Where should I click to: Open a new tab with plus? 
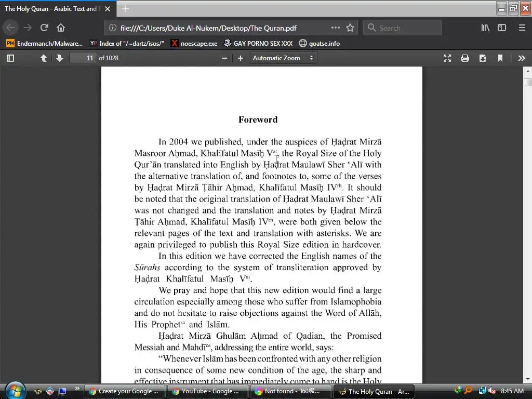[x=125, y=8]
